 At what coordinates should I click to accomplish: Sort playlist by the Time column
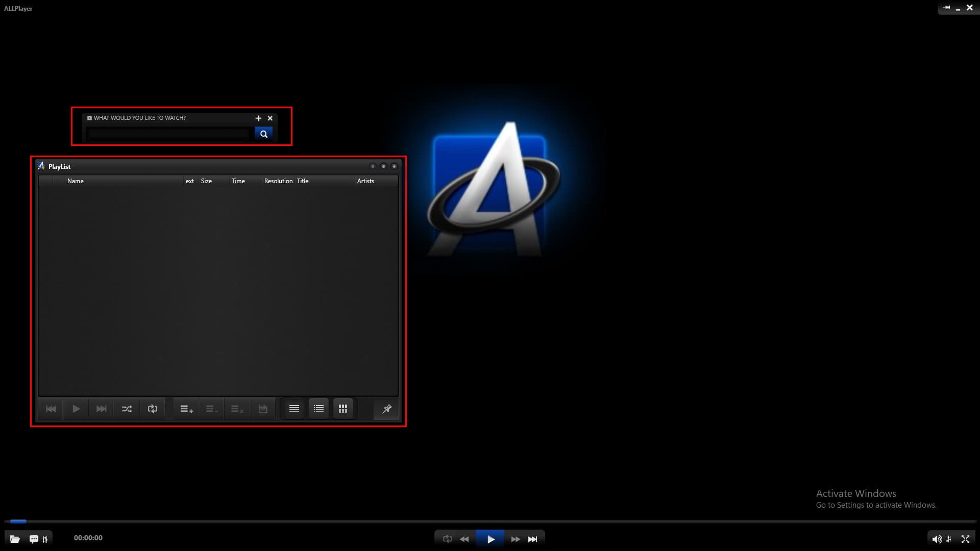(x=245, y=181)
